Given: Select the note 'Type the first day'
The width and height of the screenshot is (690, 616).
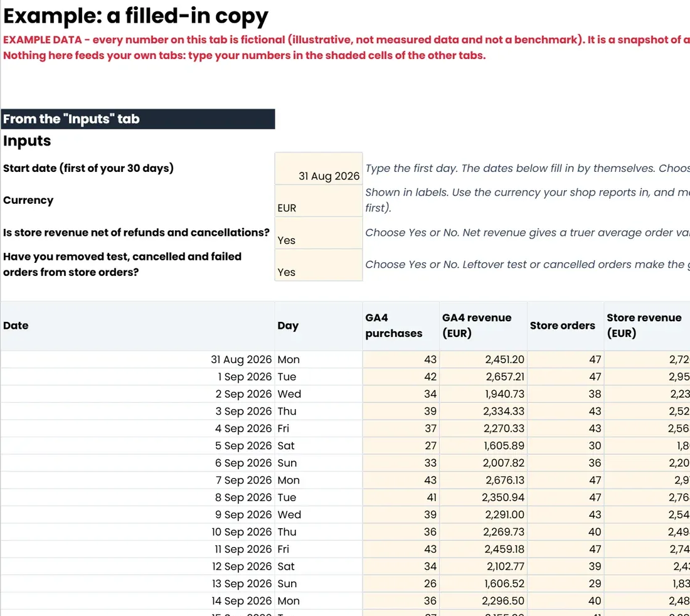Looking at the screenshot, I should [x=527, y=168].
